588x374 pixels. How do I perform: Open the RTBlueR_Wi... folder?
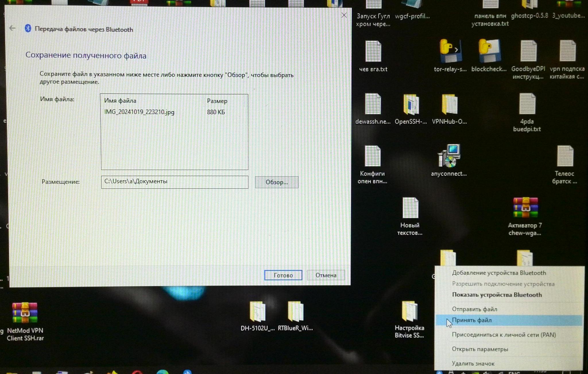(x=295, y=311)
